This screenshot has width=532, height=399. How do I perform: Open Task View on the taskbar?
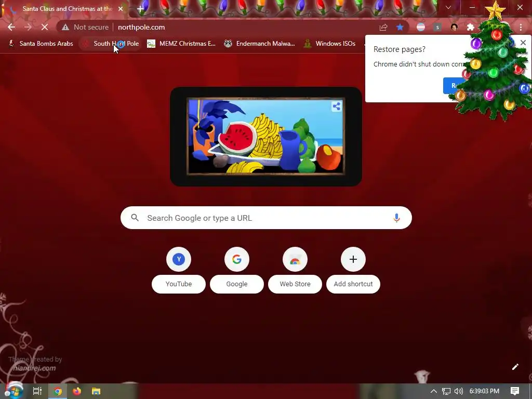37,391
